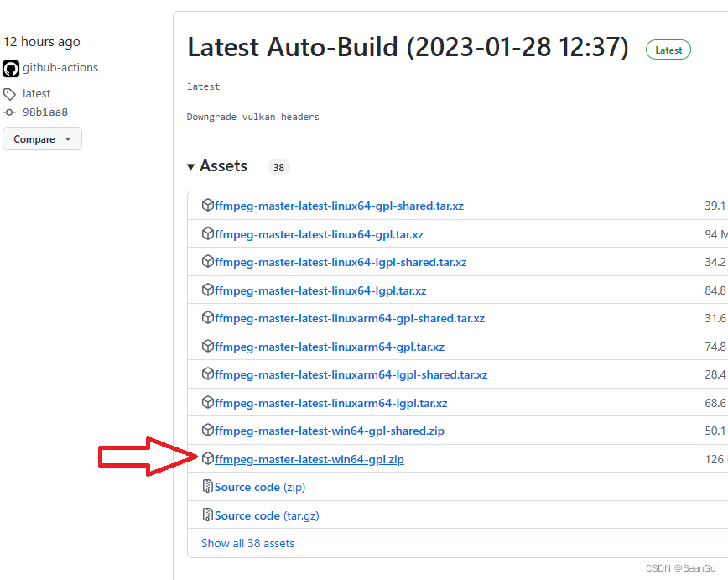Download ffmpeg-master-latest-win64-gpl.zip
This screenshot has width=728, height=580.
[x=309, y=459]
